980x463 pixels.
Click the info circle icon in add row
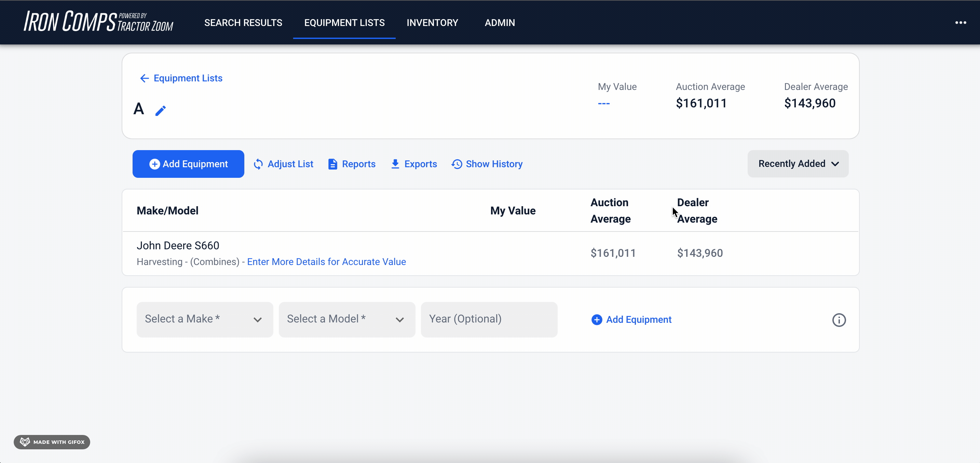click(839, 320)
